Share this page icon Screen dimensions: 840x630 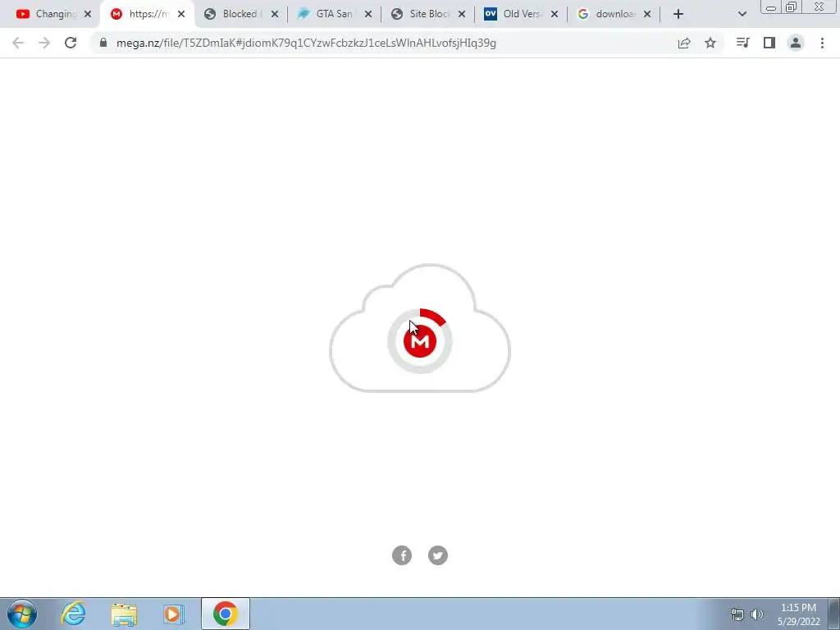[684, 43]
